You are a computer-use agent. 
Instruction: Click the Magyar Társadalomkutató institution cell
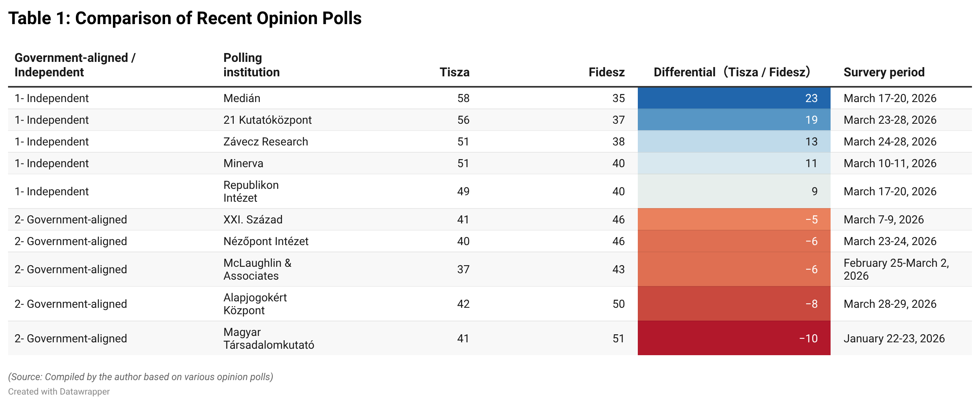[x=269, y=339]
